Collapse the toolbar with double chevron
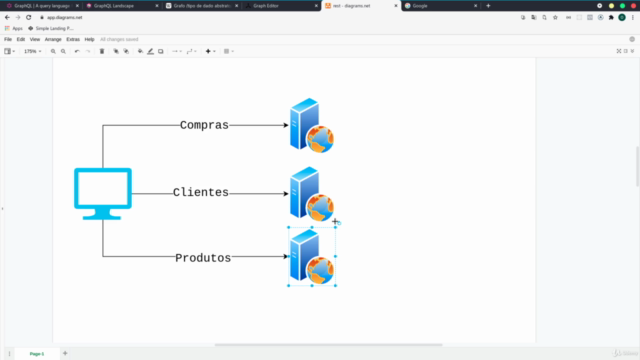Viewport: 640px width, 360px height. 632,51
